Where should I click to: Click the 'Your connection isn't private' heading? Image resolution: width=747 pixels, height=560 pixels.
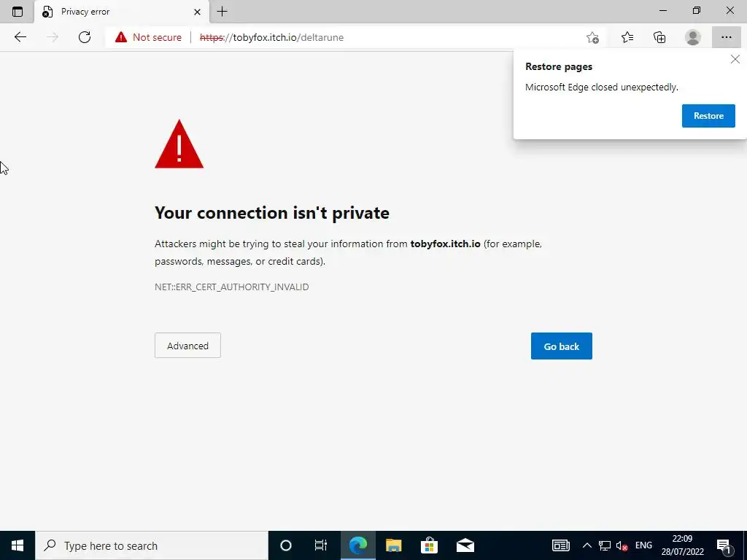tap(272, 213)
